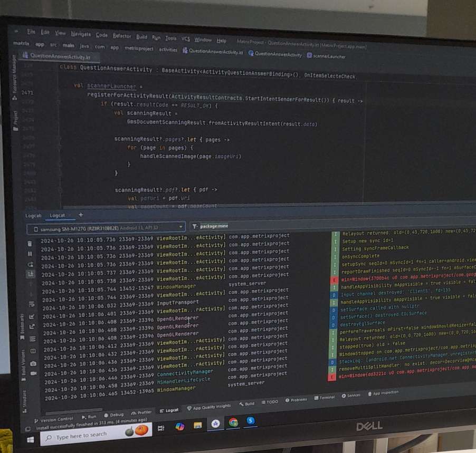This screenshot has width=476, height=453.
Task: Add a new logcat tab with plus
Action: [81, 215]
